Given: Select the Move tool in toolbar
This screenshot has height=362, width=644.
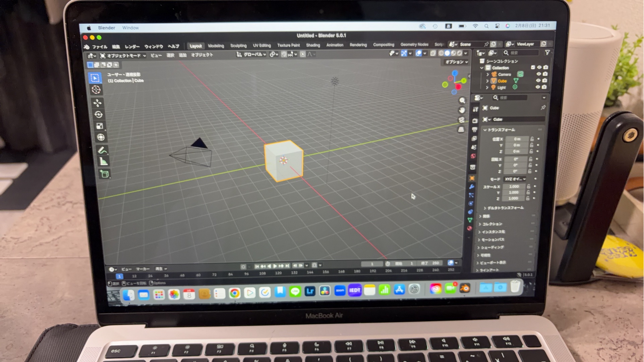Looking at the screenshot, I should point(97,103).
